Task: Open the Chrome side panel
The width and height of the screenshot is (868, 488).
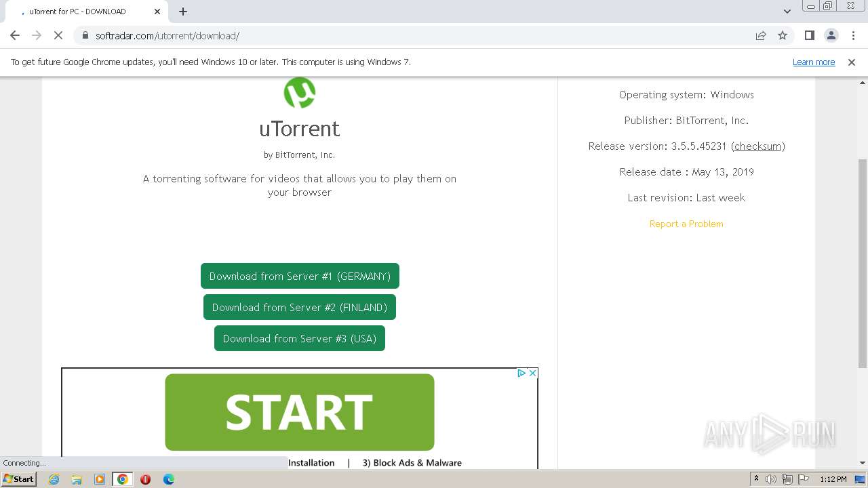Action: (809, 35)
